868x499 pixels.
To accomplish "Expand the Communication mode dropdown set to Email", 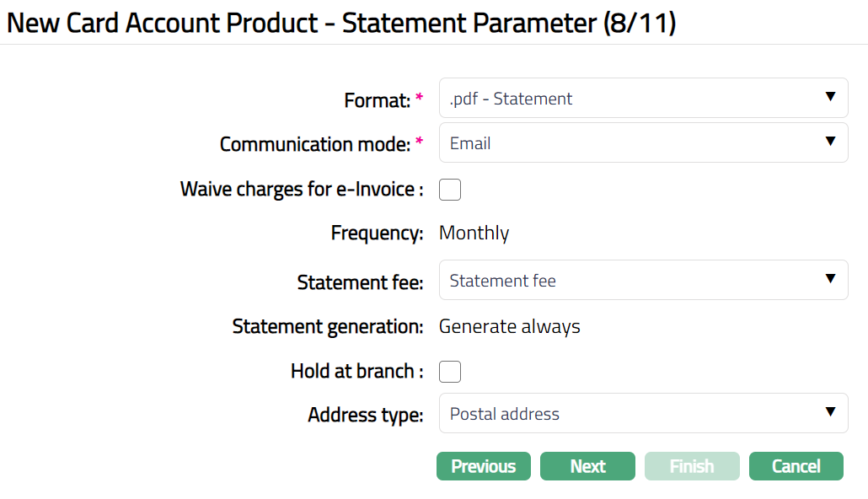I will click(x=632, y=143).
